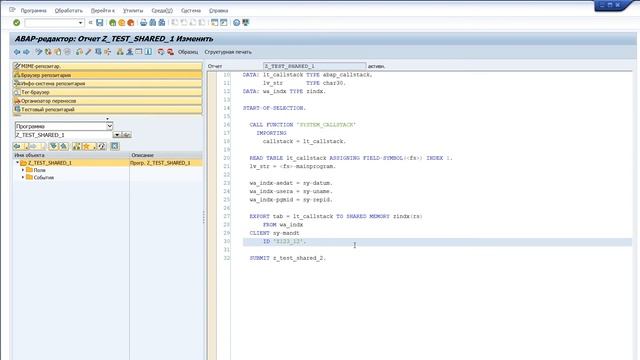The width and height of the screenshot is (640, 360).
Task: Click the green Enter checkmark icon
Action: [x=16, y=23]
